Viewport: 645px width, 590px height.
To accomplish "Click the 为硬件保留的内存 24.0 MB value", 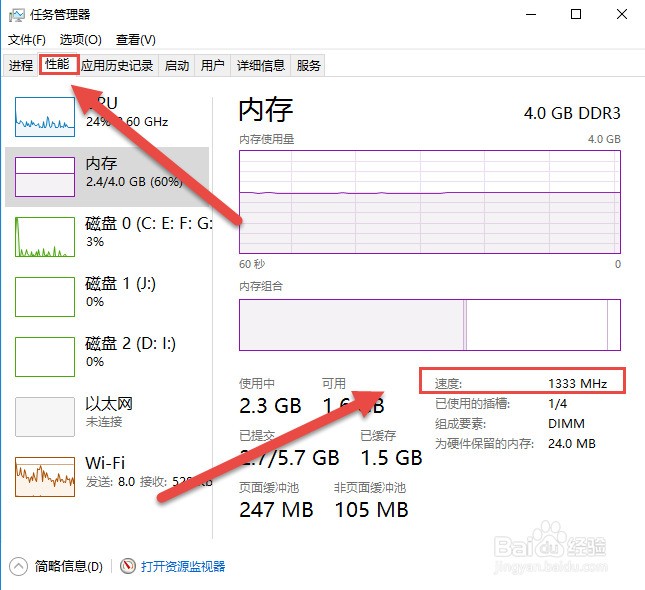I will 572,444.
